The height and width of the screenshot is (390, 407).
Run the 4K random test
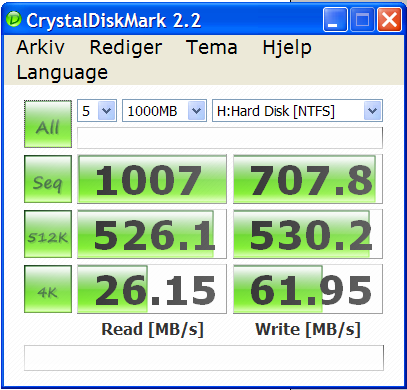[x=48, y=289]
